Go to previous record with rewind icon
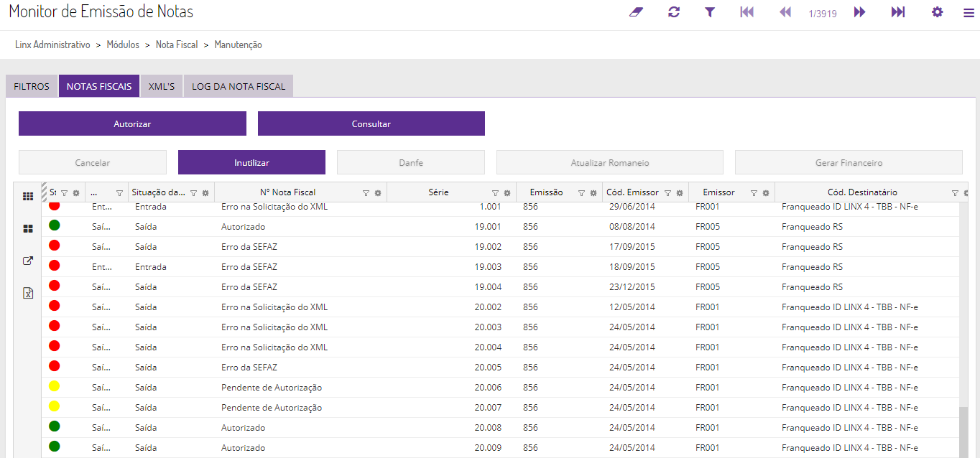This screenshot has height=458, width=980. tap(785, 12)
